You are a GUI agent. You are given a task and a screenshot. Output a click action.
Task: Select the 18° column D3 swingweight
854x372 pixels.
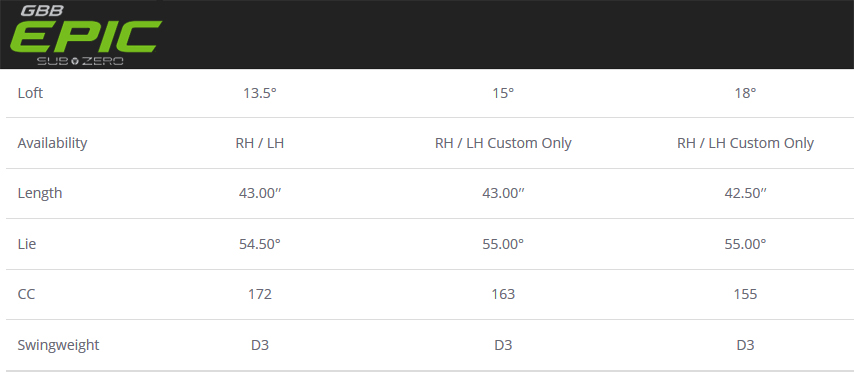pyautogui.click(x=745, y=345)
